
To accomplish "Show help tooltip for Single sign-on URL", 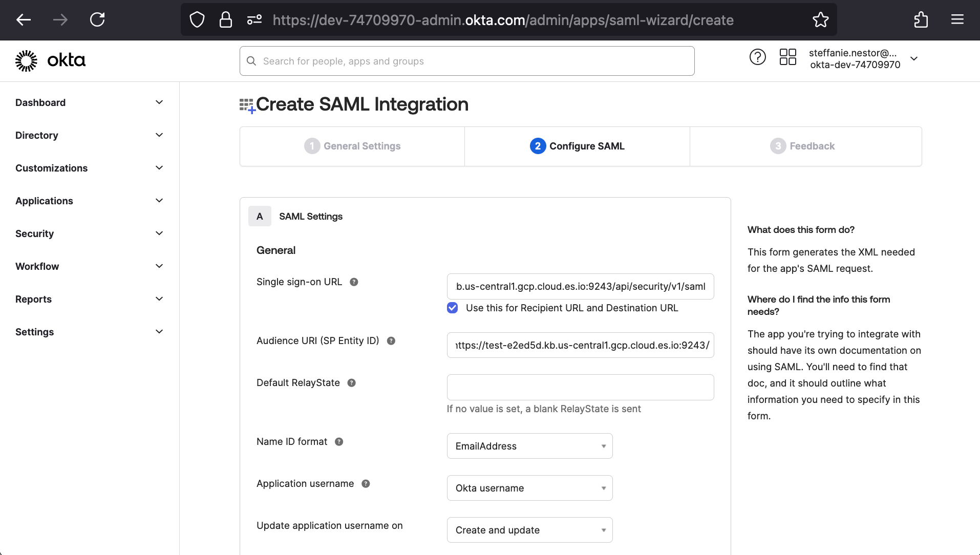I will pyautogui.click(x=354, y=282).
